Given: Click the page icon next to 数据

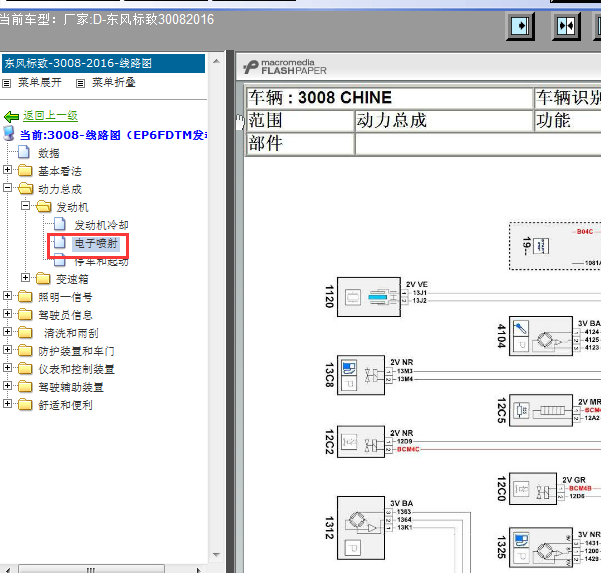Looking at the screenshot, I should pyautogui.click(x=24, y=152).
